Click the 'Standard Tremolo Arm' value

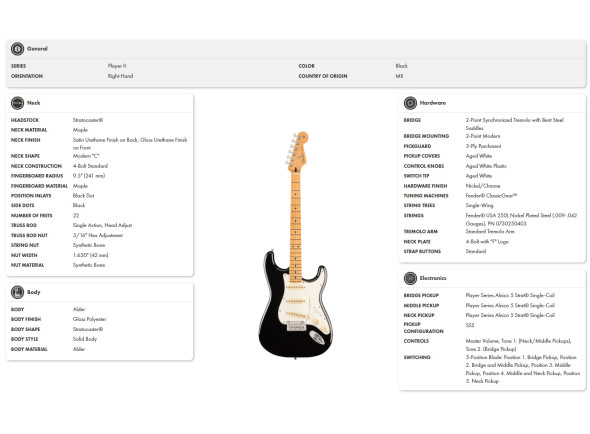point(490,231)
